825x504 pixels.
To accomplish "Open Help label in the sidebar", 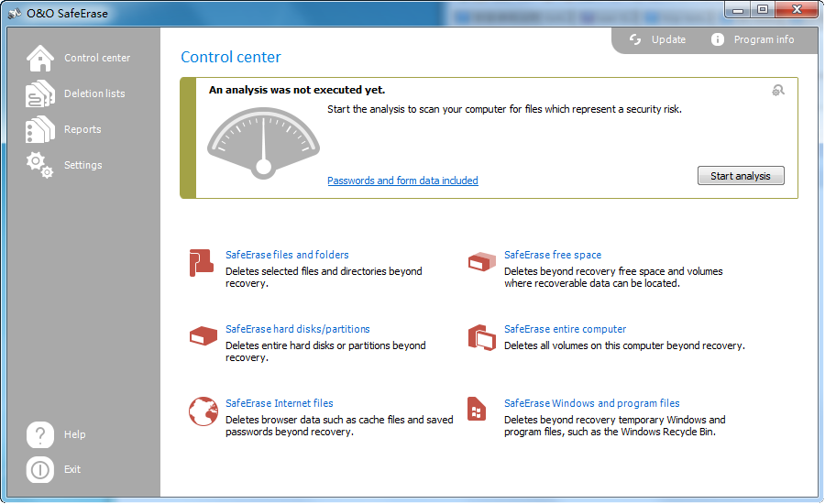I will (x=75, y=434).
